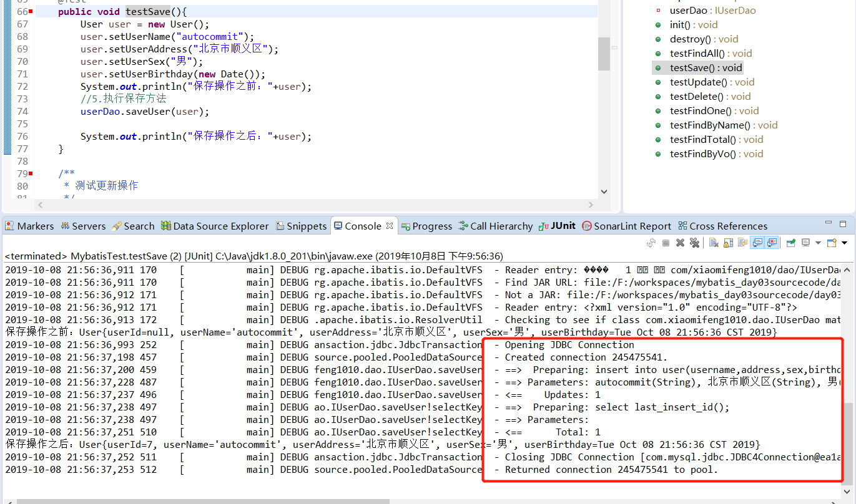This screenshot has height=504, width=856.
Task: Switch to the Snippets tab
Action: coord(300,226)
